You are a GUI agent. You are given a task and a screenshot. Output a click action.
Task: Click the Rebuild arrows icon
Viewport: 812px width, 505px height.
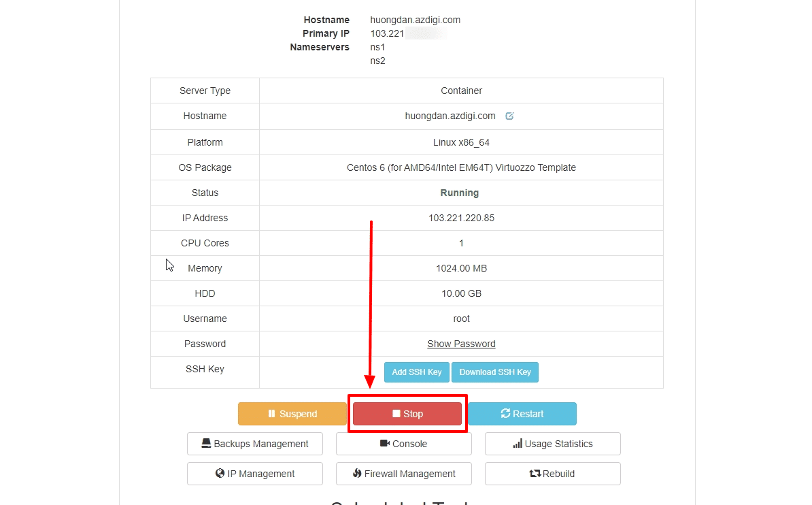click(535, 474)
